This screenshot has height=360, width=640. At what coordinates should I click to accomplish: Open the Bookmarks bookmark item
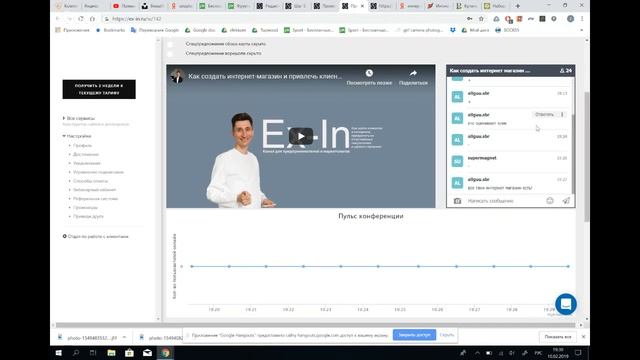pos(110,30)
